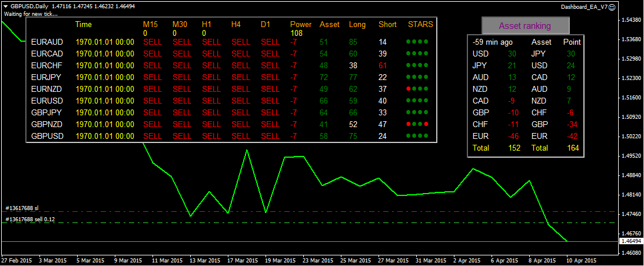Image resolution: width=644 pixels, height=266 pixels.
Task: Click the "-59 min ago" ranking header
Action: coord(493,42)
